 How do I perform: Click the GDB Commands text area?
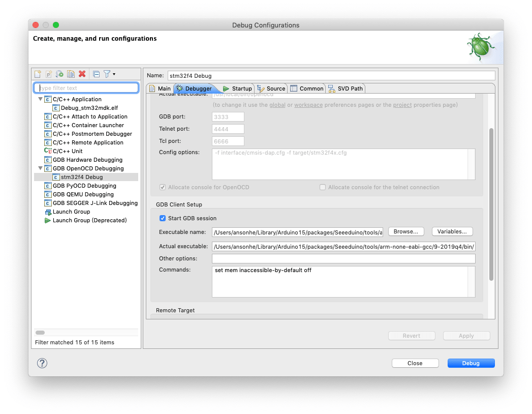[x=343, y=282]
